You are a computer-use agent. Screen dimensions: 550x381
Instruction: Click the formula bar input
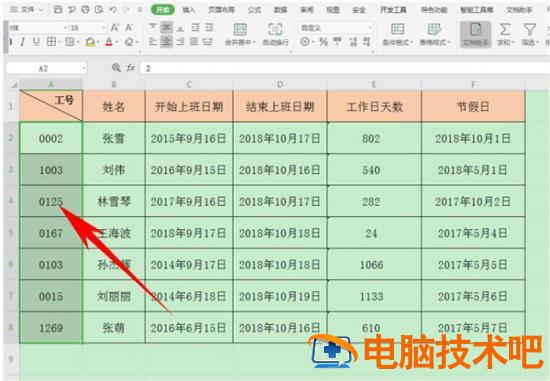click(345, 68)
